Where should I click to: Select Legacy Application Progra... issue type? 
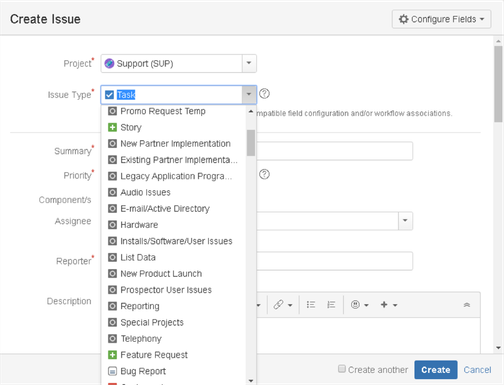173,176
